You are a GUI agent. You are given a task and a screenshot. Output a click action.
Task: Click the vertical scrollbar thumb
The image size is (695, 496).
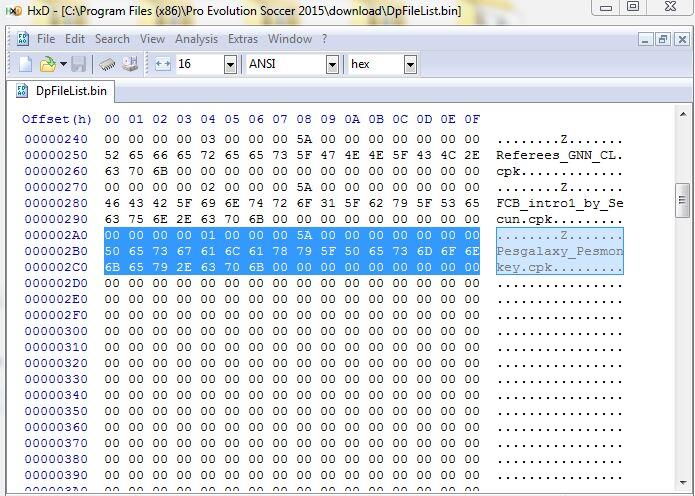pyautogui.click(x=683, y=200)
